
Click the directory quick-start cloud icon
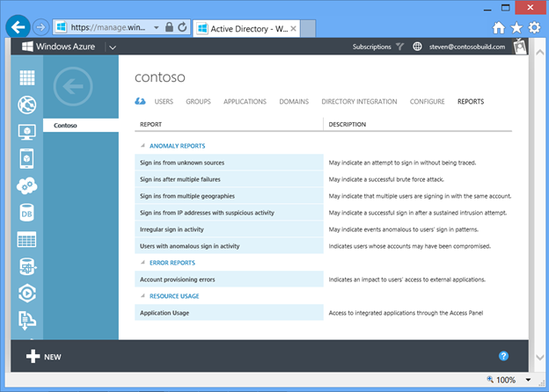(x=140, y=101)
